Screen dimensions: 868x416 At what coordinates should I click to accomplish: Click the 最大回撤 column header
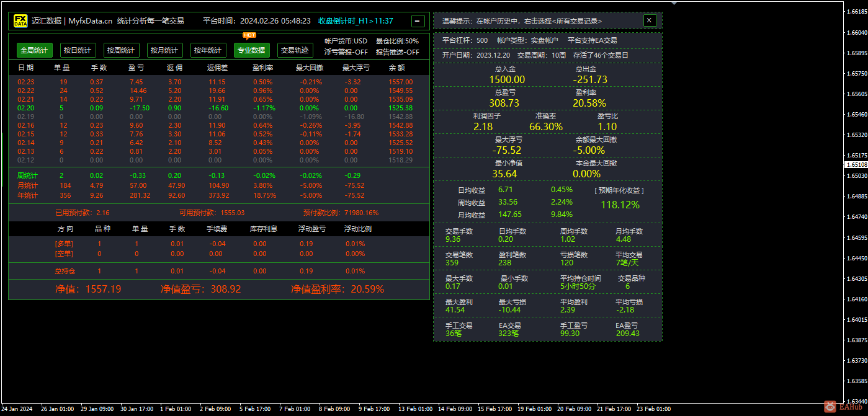(x=310, y=68)
